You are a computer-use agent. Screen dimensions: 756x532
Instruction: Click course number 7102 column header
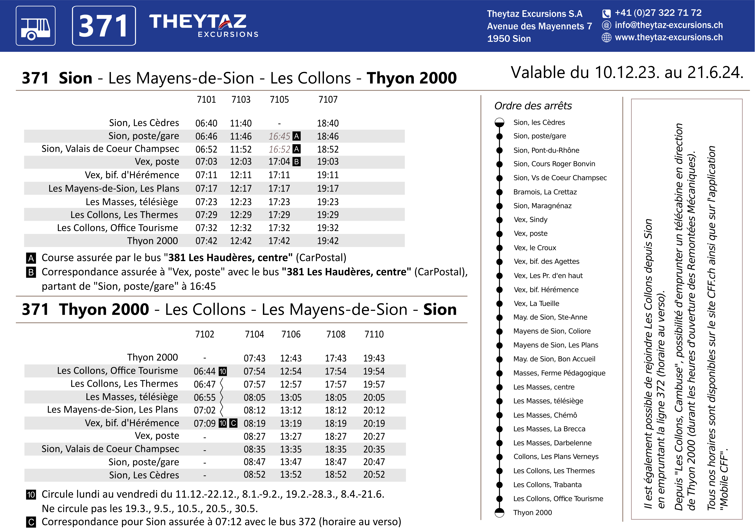click(204, 334)
